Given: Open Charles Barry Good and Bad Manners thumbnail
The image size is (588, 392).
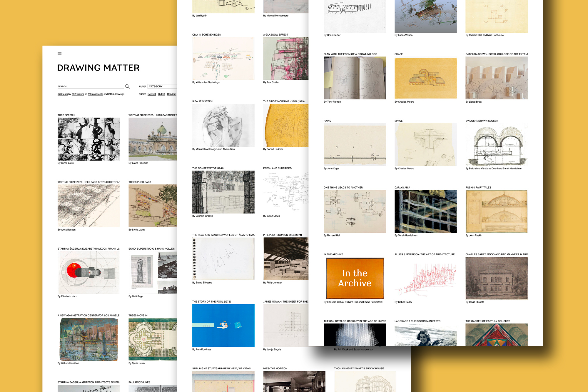Looking at the screenshot, I should (497, 278).
